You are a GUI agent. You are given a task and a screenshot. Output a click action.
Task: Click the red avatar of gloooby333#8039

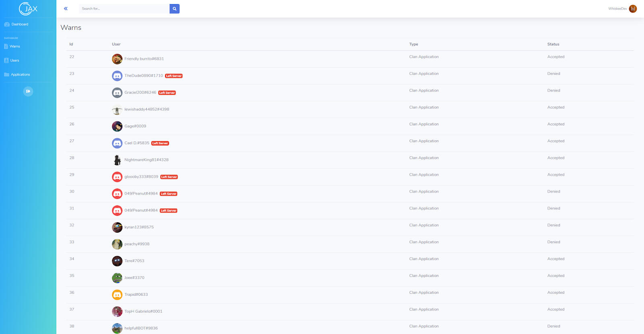coord(117,177)
